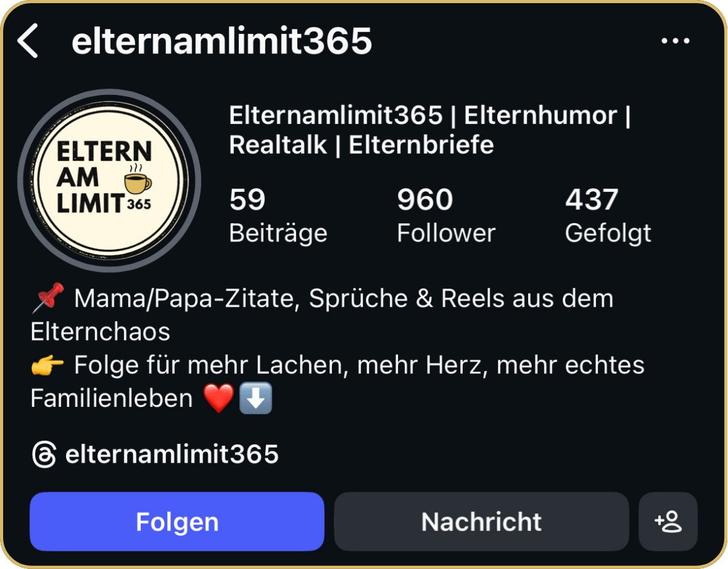
Task: Tap the red pushpin emoji in bio
Action: (x=48, y=297)
